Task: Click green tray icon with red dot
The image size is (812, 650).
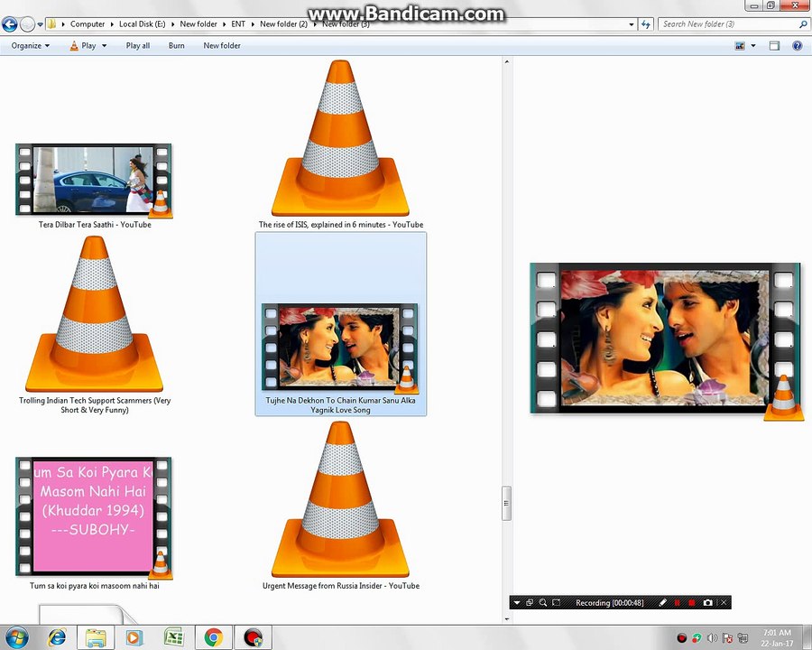Action: [697, 638]
